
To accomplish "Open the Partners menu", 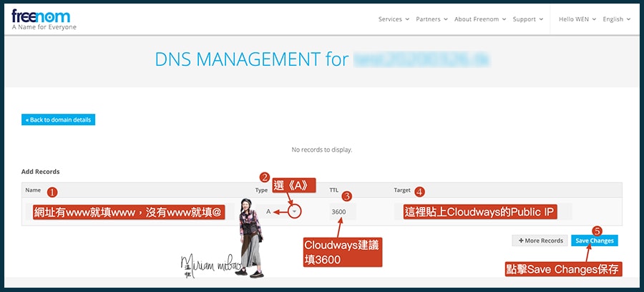I will tap(431, 19).
